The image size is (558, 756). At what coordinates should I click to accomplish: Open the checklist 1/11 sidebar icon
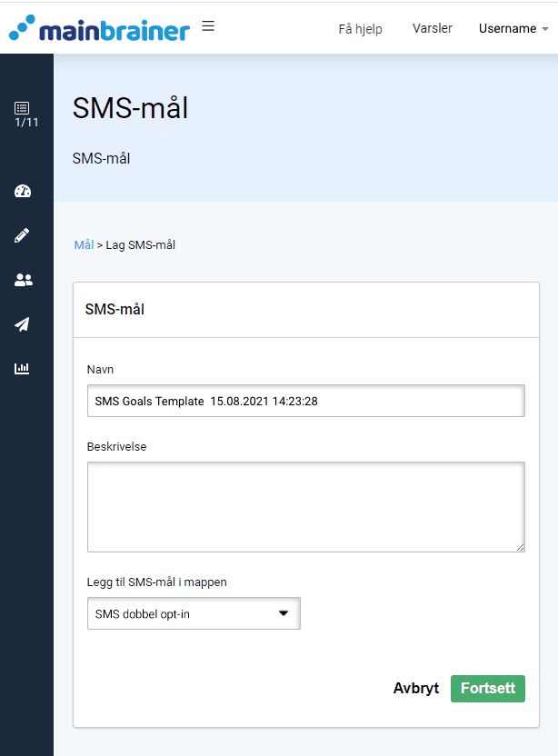pyautogui.click(x=25, y=114)
